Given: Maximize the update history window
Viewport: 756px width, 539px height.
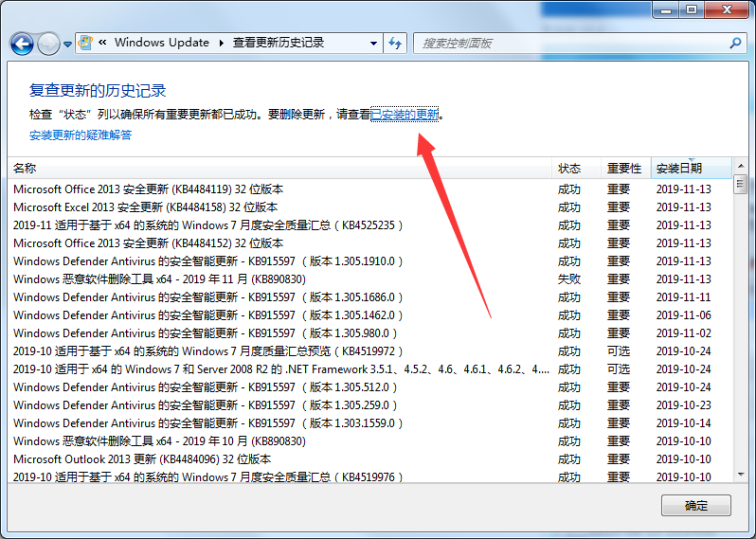Looking at the screenshot, I should [692, 9].
